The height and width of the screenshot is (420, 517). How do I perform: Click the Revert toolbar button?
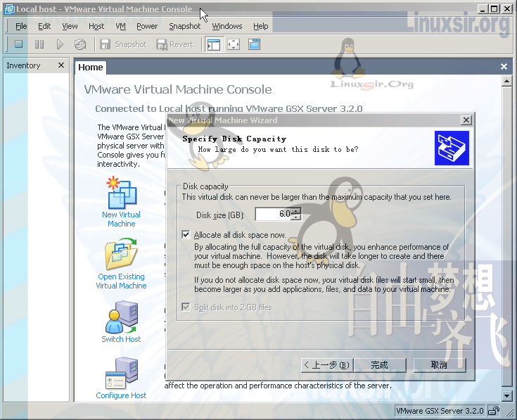[x=174, y=44]
